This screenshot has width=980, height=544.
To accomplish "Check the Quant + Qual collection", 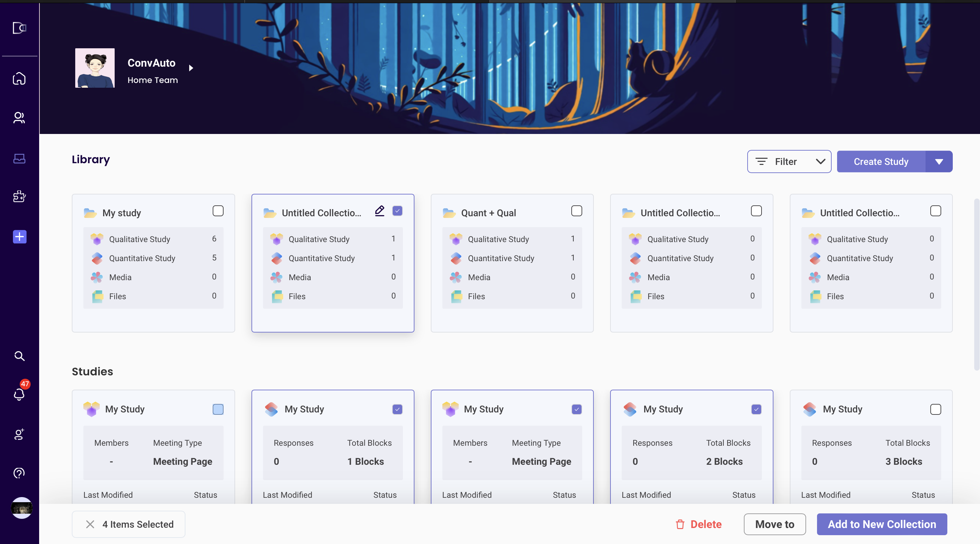I will point(576,210).
